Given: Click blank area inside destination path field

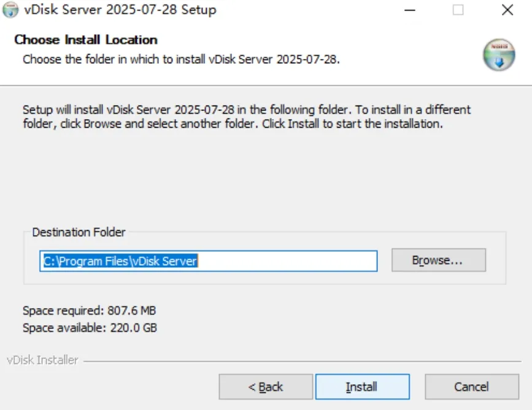Looking at the screenshot, I should (x=287, y=261).
